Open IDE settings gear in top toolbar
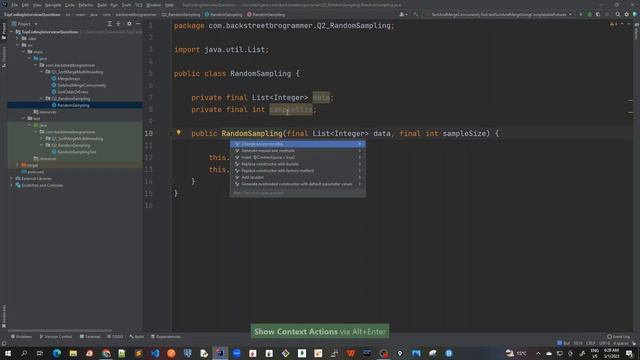 627,14
